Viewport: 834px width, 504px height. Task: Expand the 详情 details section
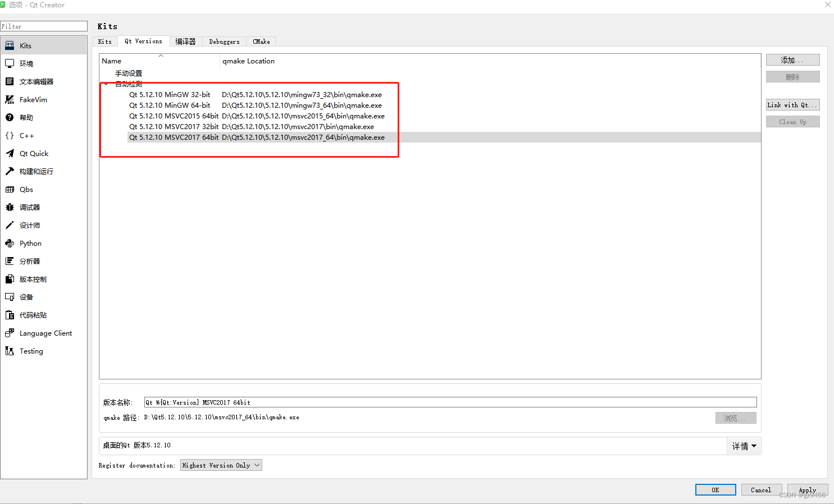(x=744, y=446)
